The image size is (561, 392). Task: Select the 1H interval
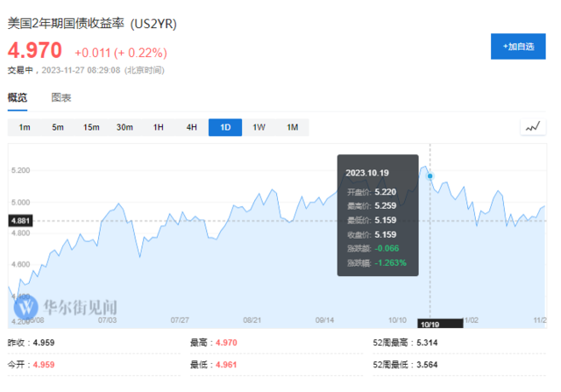pyautogui.click(x=158, y=127)
